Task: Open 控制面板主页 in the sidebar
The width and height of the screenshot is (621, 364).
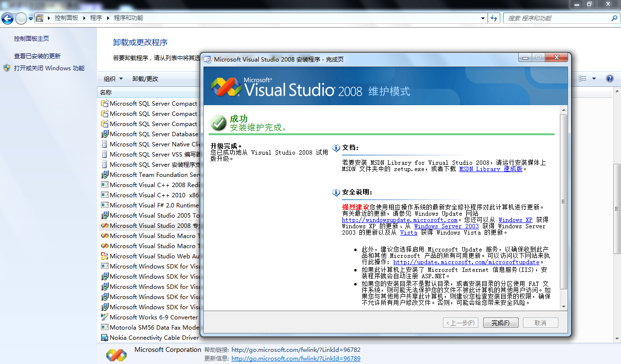Action: click(x=32, y=38)
